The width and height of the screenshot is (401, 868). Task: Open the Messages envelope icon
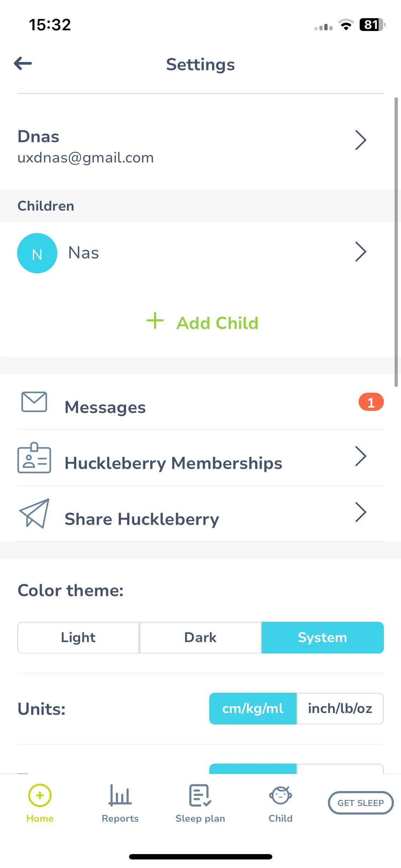pyautogui.click(x=34, y=402)
